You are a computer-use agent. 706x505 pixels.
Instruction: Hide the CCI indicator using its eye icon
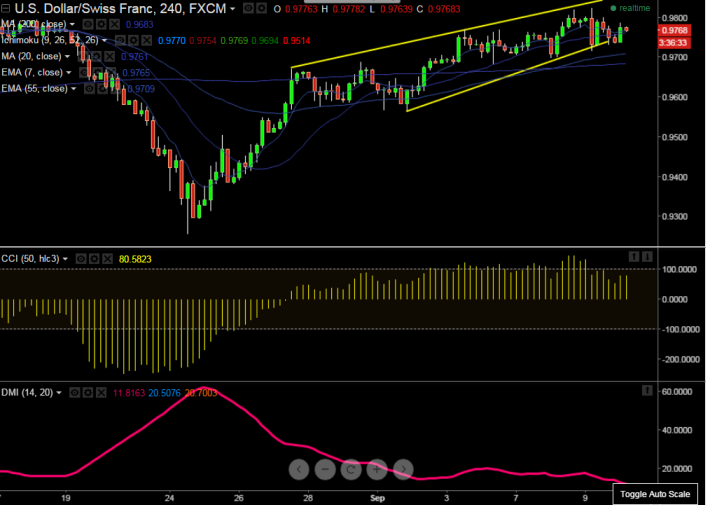click(x=81, y=259)
